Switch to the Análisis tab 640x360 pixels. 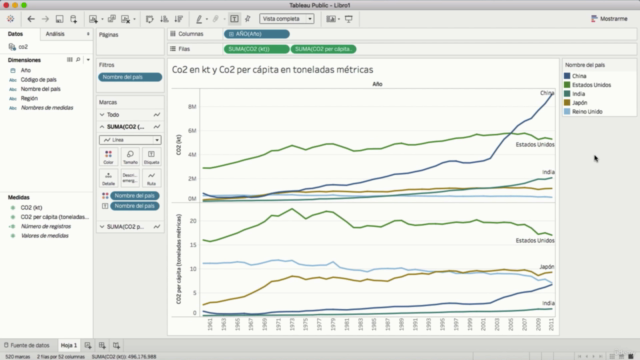(x=55, y=34)
